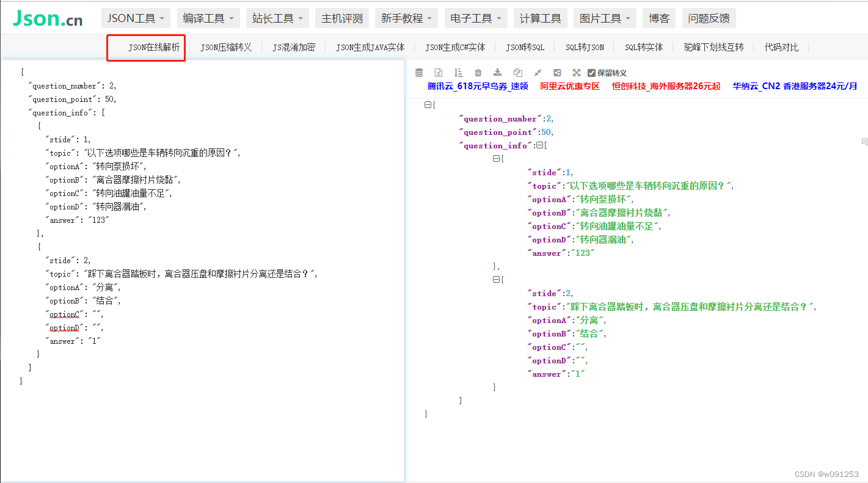This screenshot has height=483, width=868.
Task: Click underlined optionD key in input editor
Action: (x=64, y=328)
